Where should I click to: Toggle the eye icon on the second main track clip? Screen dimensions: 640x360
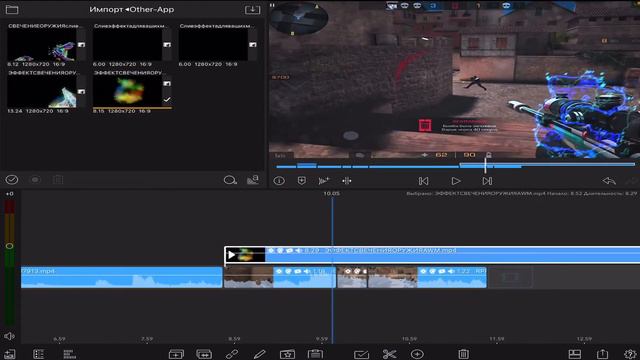(279, 271)
